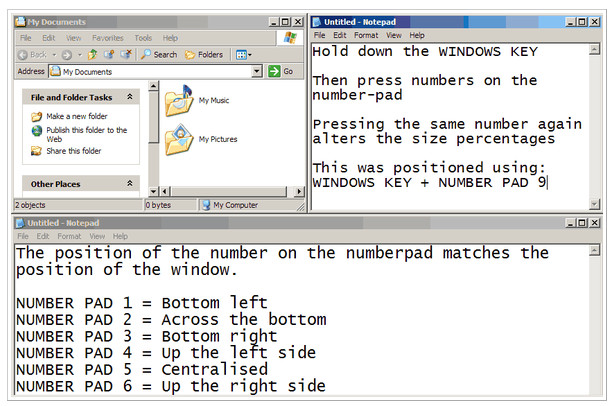Click text Hold down the WINDOWS KEY
Image resolution: width=612 pixels, height=406 pixels.
click(425, 51)
